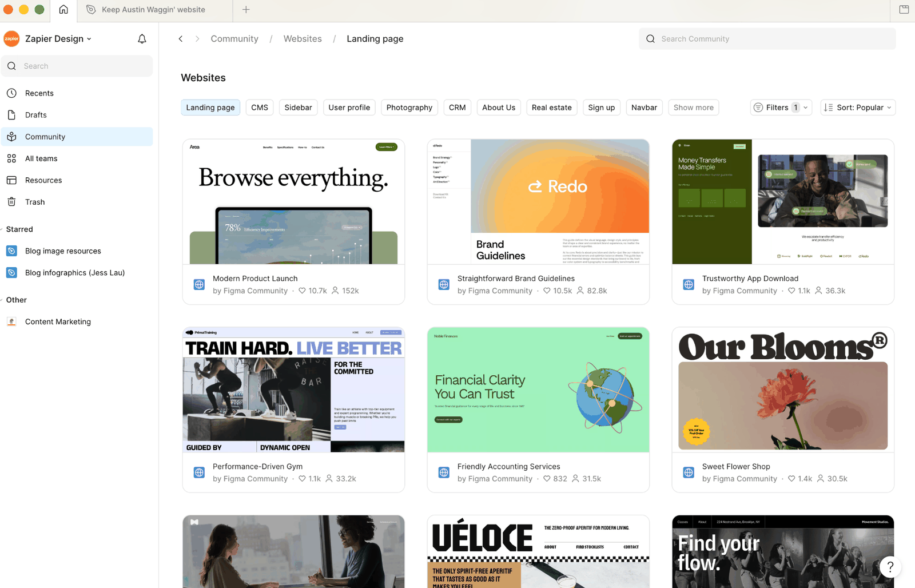Click the help question mark button

pos(890,567)
